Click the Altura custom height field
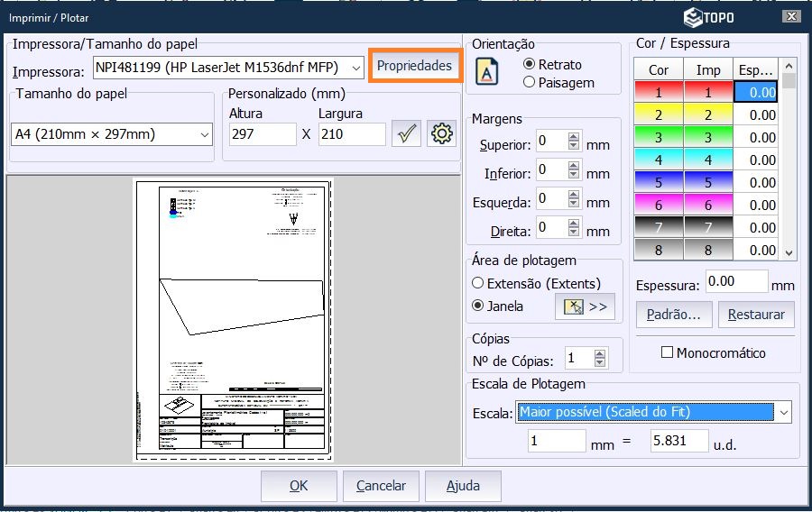The width and height of the screenshot is (812, 512). coord(262,134)
